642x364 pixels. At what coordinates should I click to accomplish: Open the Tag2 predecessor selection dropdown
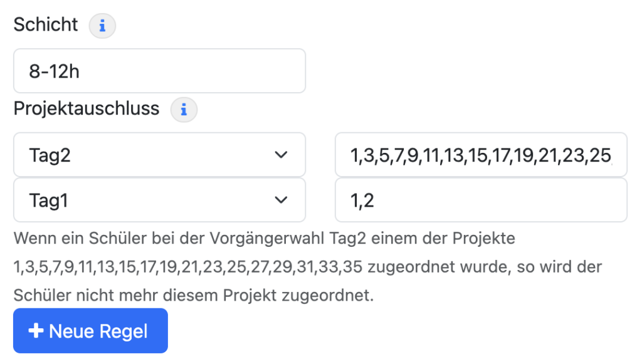coord(159,155)
